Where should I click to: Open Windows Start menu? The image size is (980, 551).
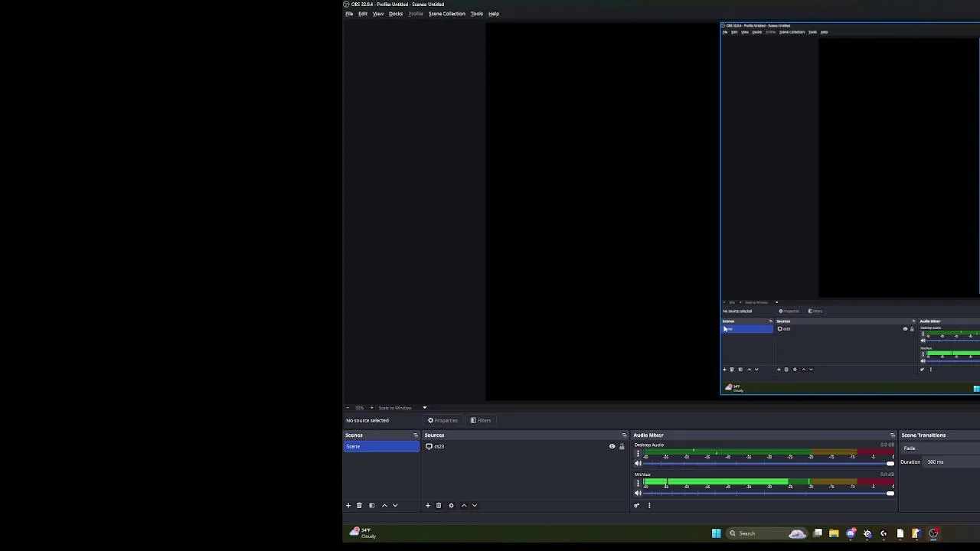coord(717,533)
